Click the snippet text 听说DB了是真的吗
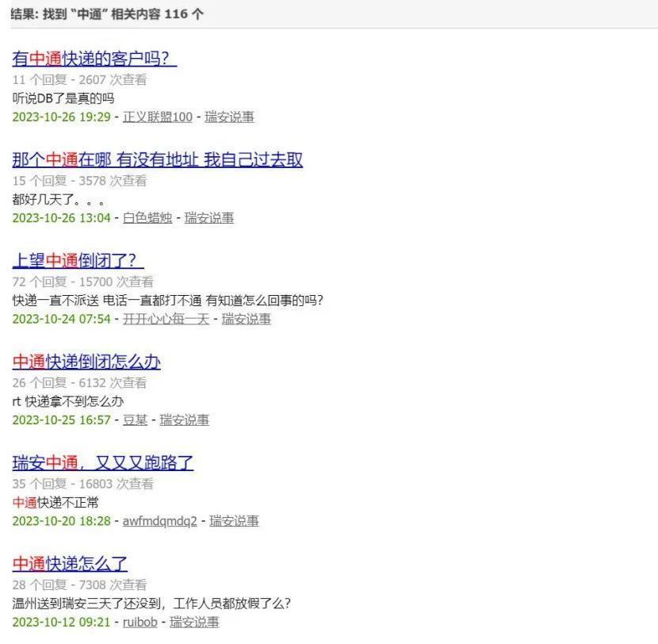Image resolution: width=658 pixels, height=644 pixels. tap(63, 98)
